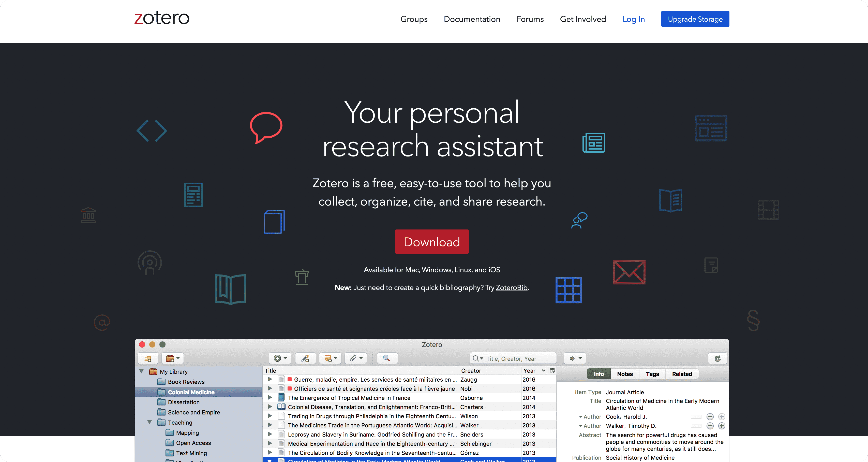Select The Medicines Trade in the Portuguese Atlantic row
Viewport: 868px width, 462px height.
[x=409, y=425]
